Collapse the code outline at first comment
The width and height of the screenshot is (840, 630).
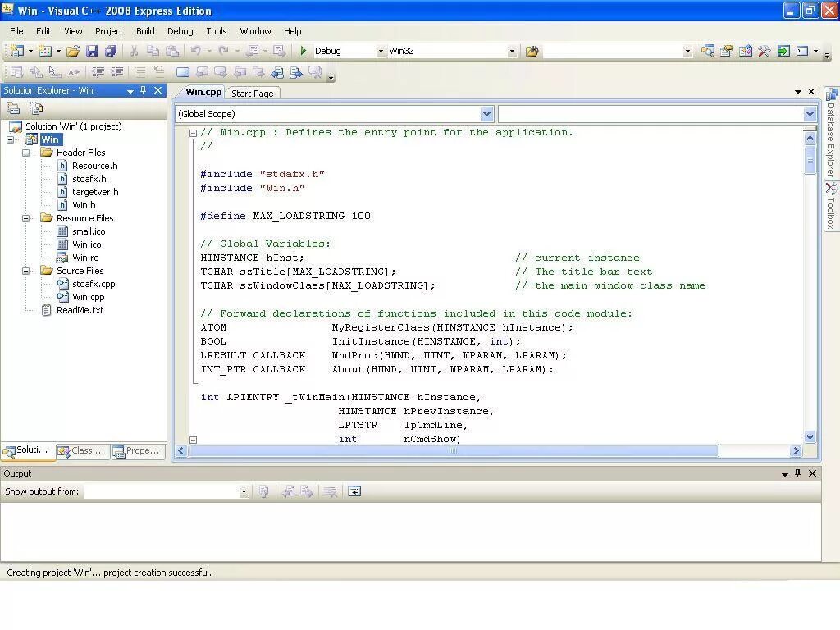(x=194, y=133)
